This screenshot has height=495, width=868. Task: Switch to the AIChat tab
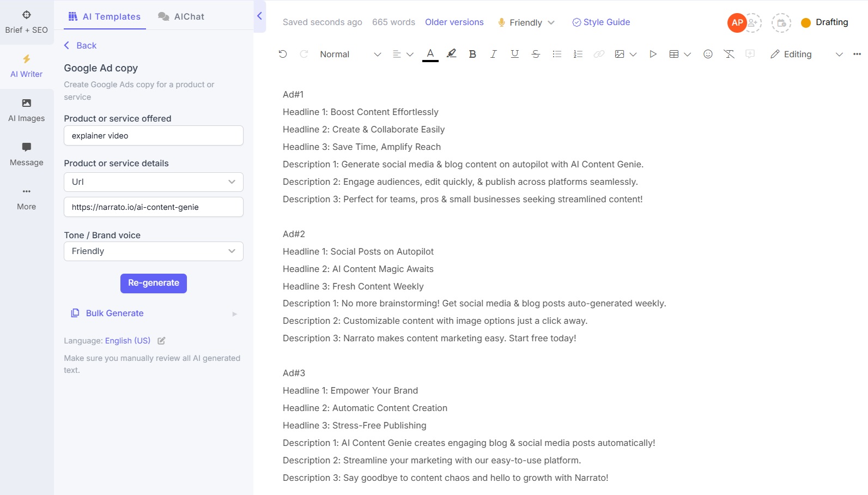tap(181, 16)
